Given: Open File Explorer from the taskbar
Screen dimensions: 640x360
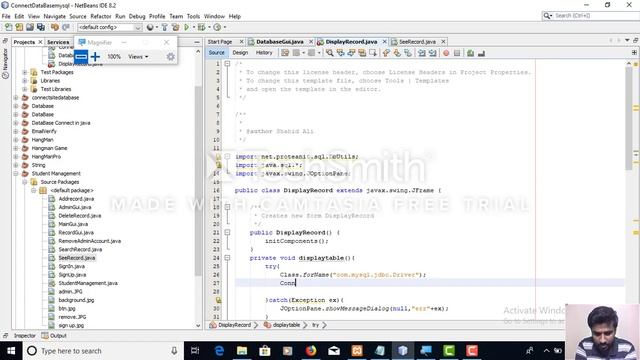Looking at the screenshot, I should click(x=242, y=351).
